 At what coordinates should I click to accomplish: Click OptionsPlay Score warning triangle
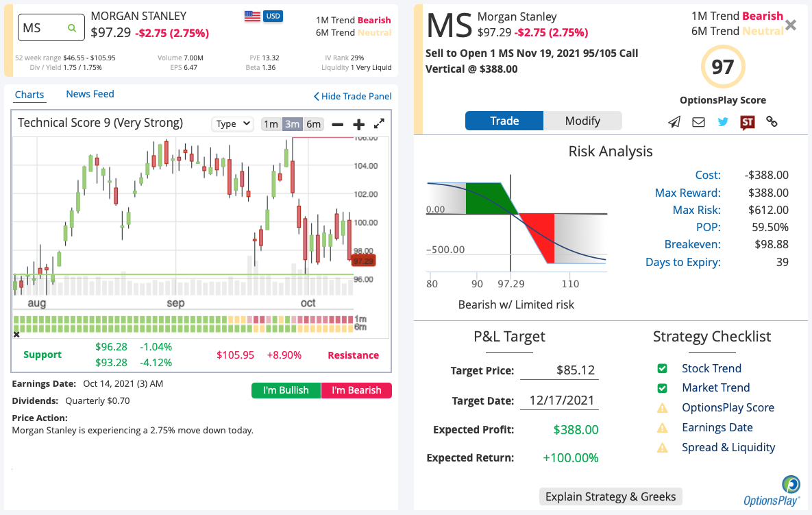663,408
